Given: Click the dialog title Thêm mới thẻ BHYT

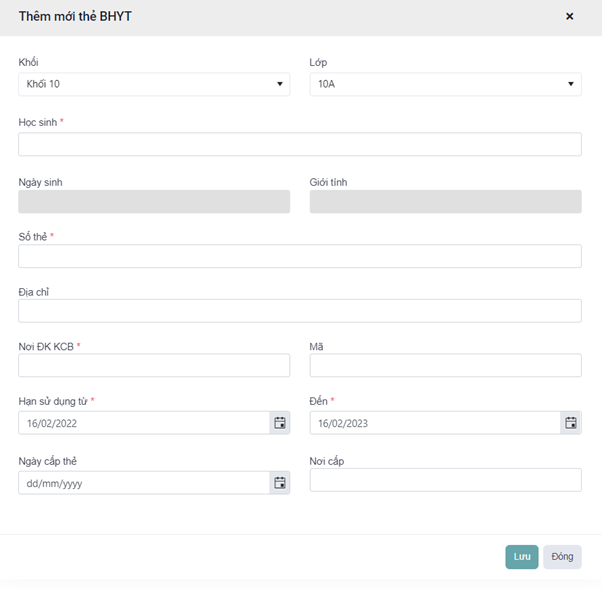Looking at the screenshot, I should (x=75, y=17).
